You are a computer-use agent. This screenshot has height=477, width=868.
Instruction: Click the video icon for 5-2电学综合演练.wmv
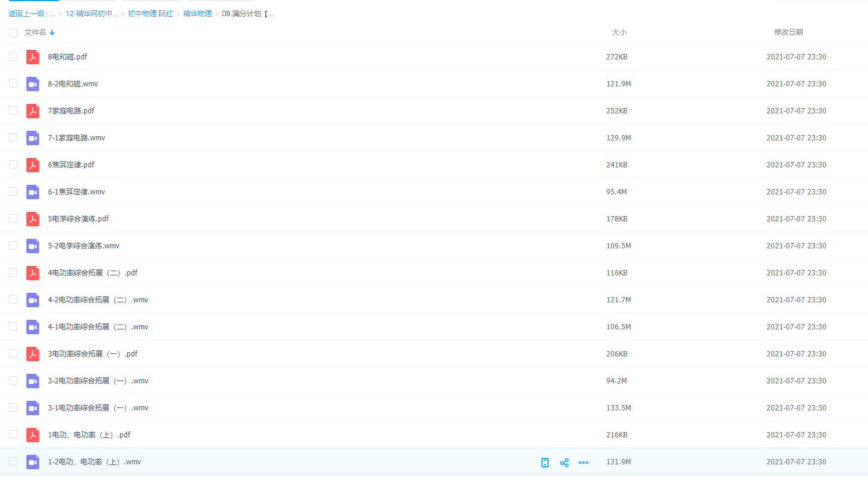(x=33, y=246)
